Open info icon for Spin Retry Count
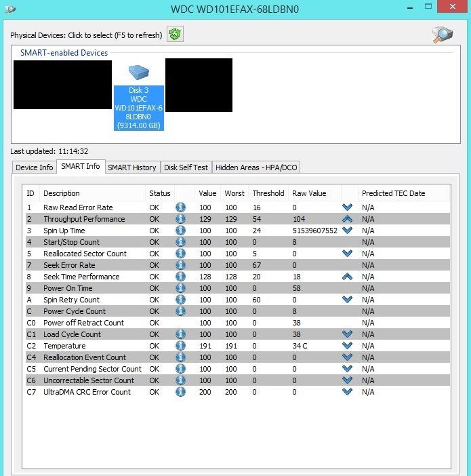471x476 pixels. tap(180, 300)
